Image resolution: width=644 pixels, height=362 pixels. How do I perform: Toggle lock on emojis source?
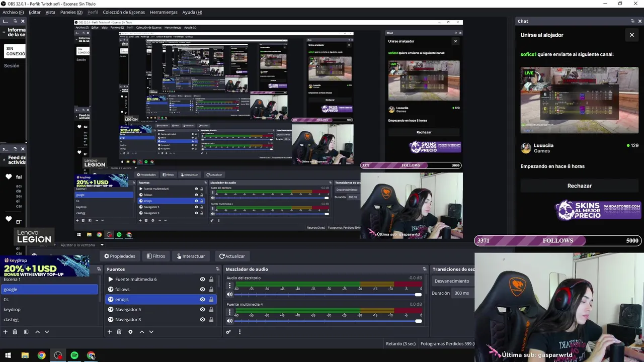point(211,300)
